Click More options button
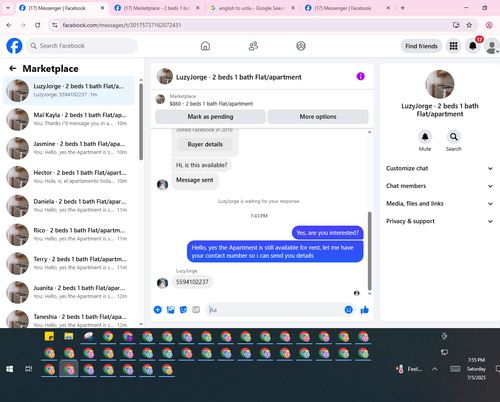 tap(318, 117)
